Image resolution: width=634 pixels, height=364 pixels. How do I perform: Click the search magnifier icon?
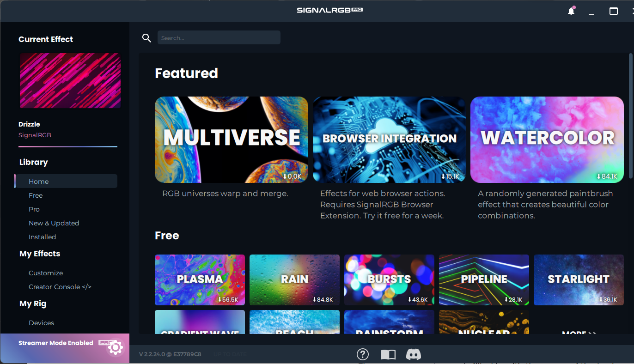click(146, 38)
